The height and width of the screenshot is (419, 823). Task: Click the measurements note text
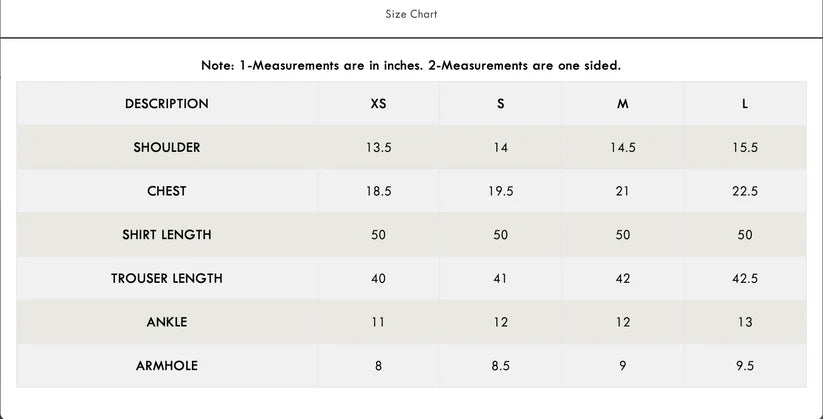tap(411, 65)
